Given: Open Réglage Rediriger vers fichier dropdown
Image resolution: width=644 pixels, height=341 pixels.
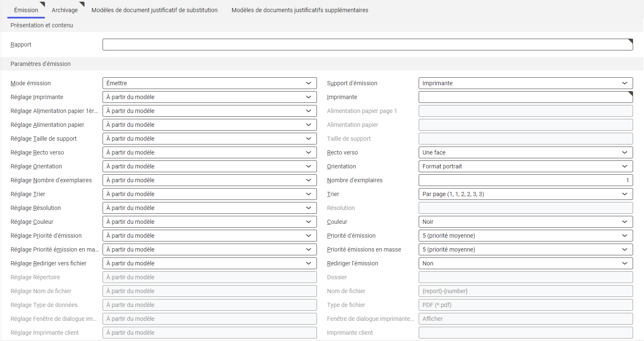Looking at the screenshot, I should point(210,263).
